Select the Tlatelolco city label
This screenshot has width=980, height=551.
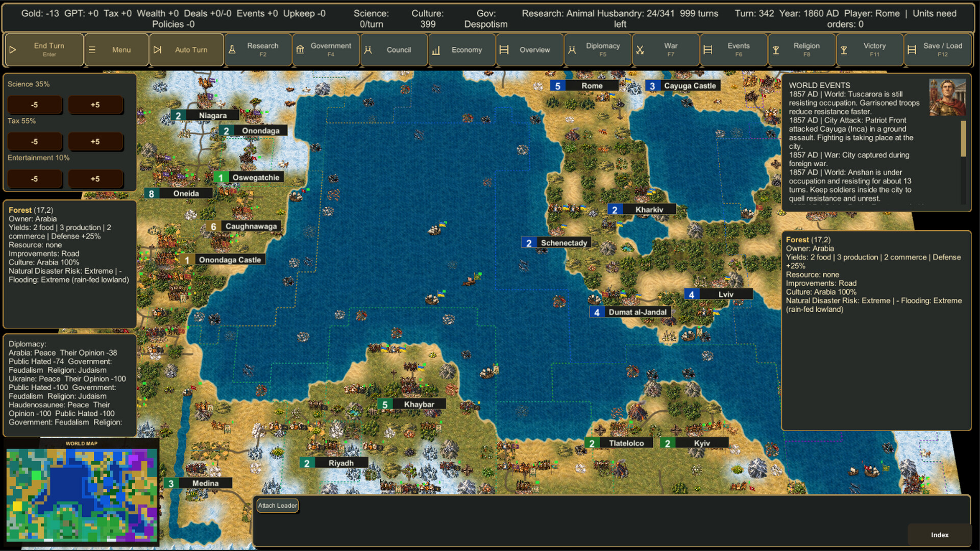619,443
